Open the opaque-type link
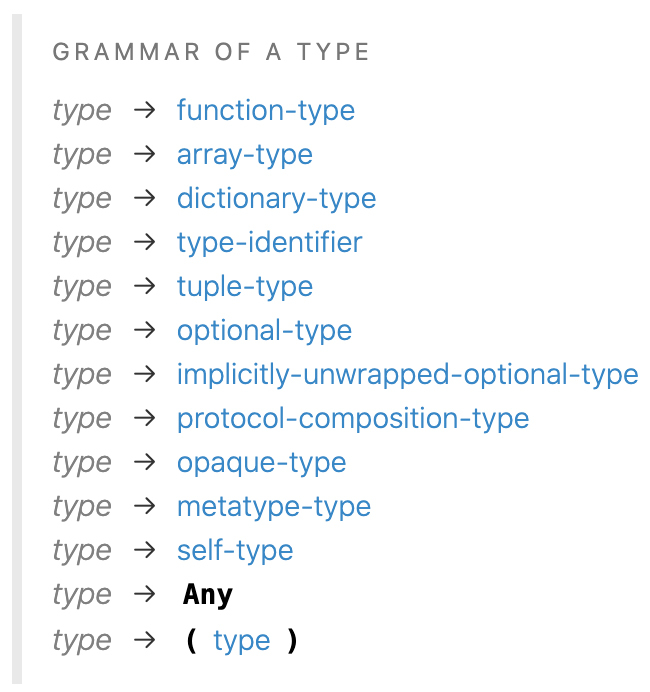The height and width of the screenshot is (692, 650). tap(261, 463)
